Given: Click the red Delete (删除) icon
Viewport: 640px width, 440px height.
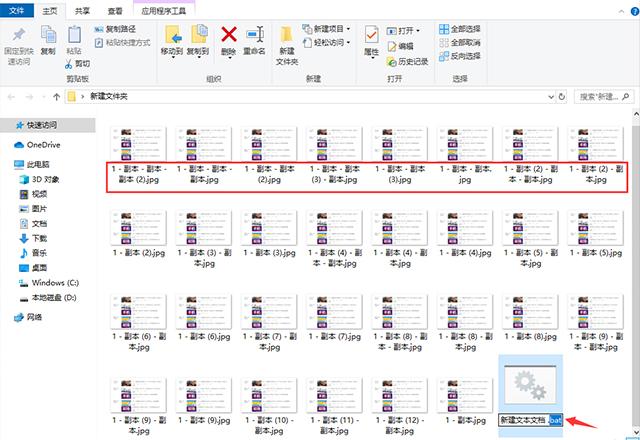Looking at the screenshot, I should pos(229,35).
